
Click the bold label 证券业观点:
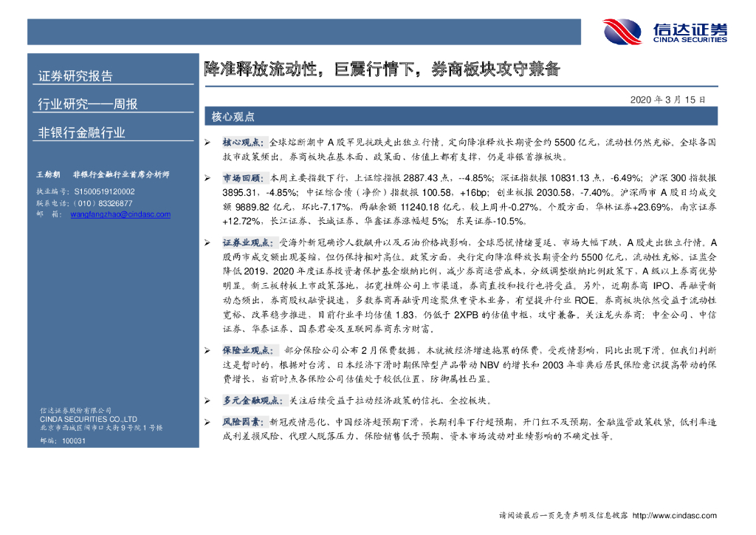click(248, 242)
